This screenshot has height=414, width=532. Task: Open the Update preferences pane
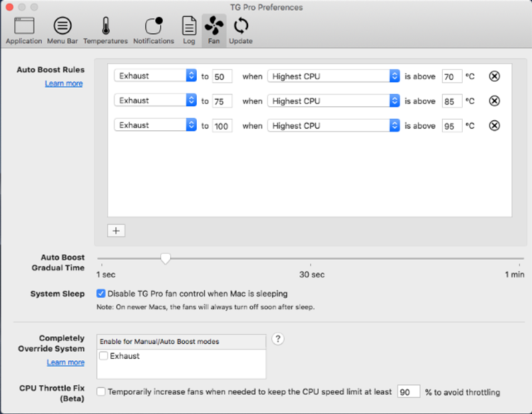(241, 31)
